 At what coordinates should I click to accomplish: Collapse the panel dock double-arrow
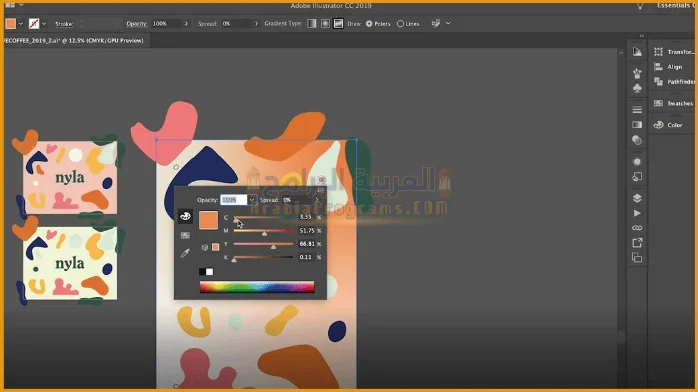(x=642, y=36)
